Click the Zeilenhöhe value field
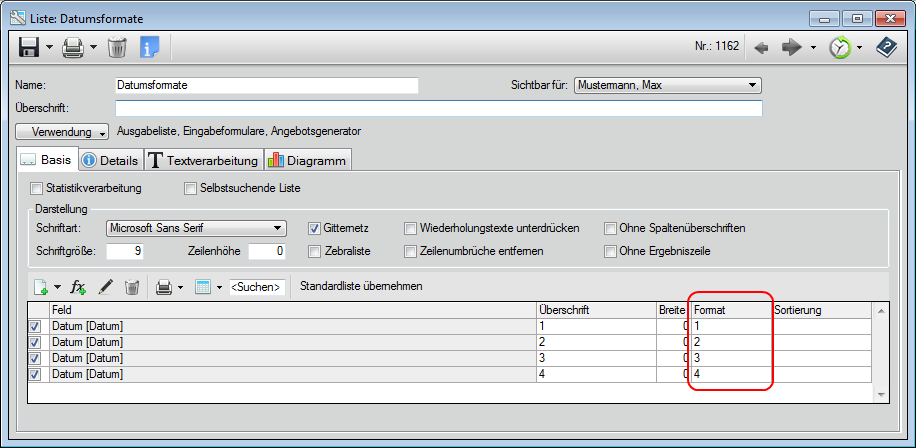This screenshot has height=448, width=916. (268, 251)
